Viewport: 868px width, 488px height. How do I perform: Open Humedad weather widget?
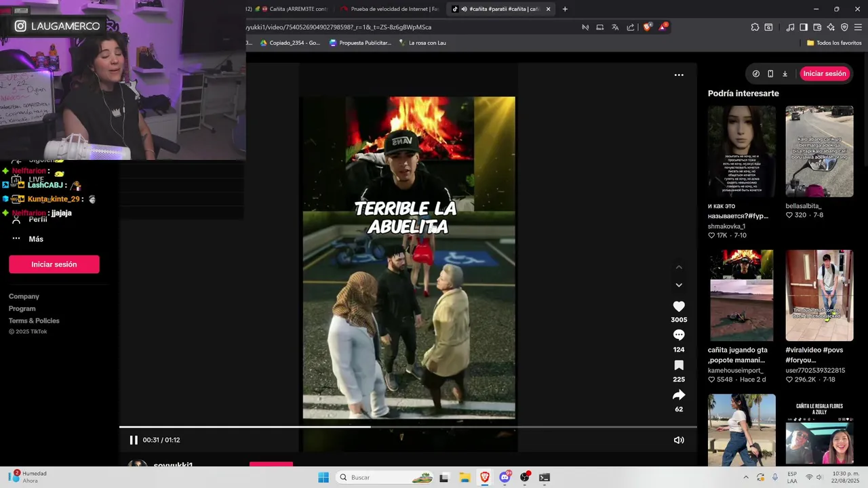(28, 477)
